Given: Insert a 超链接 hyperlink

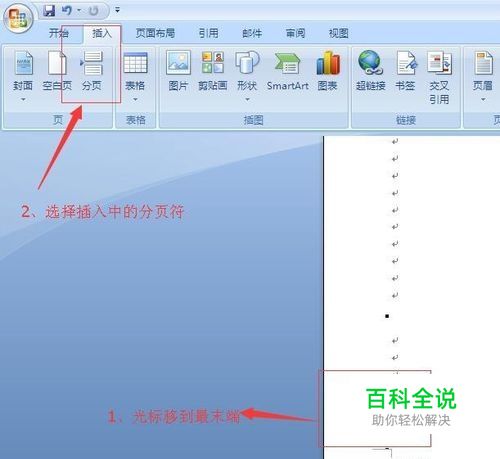Looking at the screenshot, I should tap(370, 71).
